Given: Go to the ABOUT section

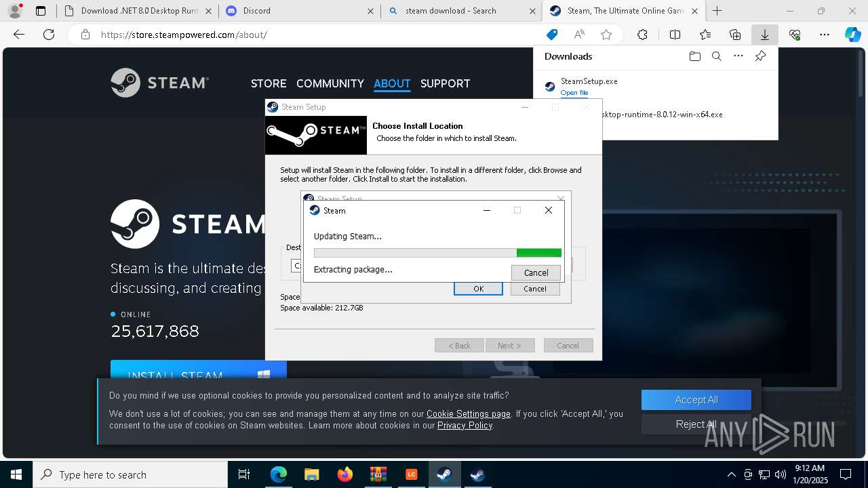Looking at the screenshot, I should [392, 83].
